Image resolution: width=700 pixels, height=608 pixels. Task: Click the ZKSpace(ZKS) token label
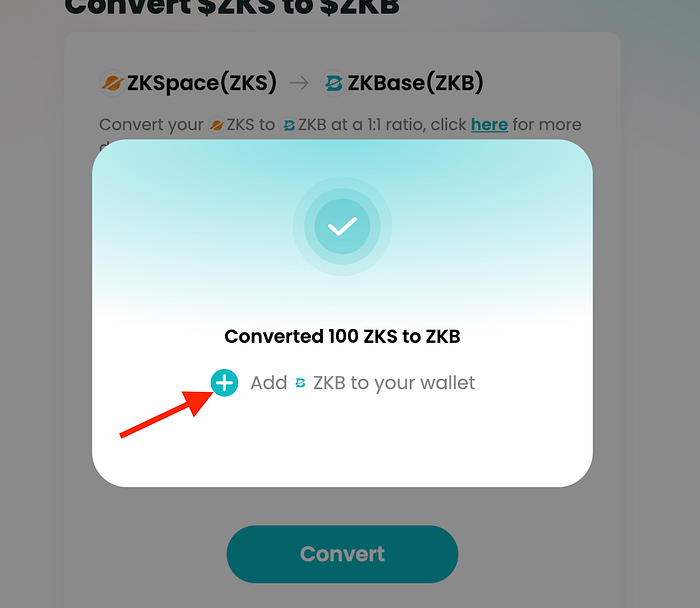pyautogui.click(x=202, y=83)
